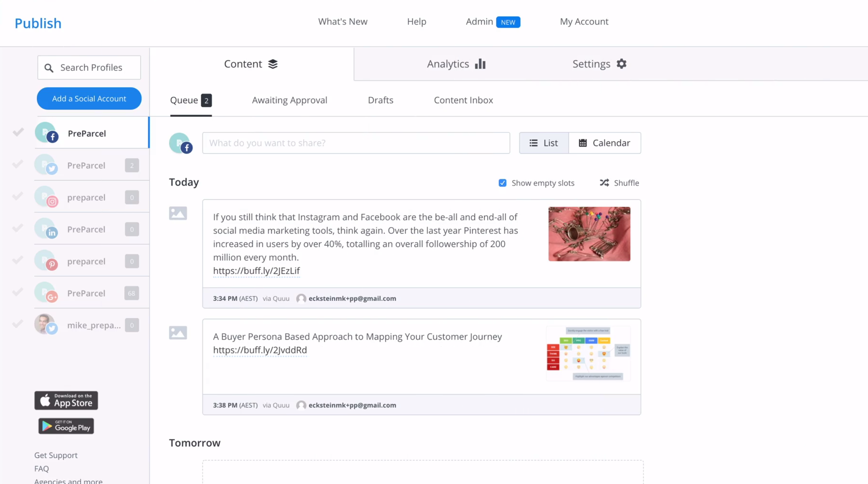Click user icon on 3:38 PM post
The height and width of the screenshot is (484, 868).
[301, 405]
